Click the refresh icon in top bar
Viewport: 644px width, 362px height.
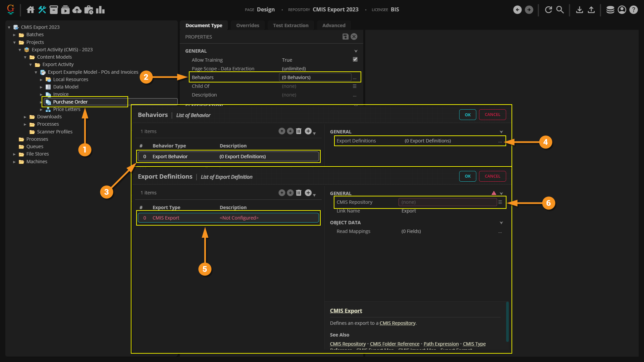[548, 10]
